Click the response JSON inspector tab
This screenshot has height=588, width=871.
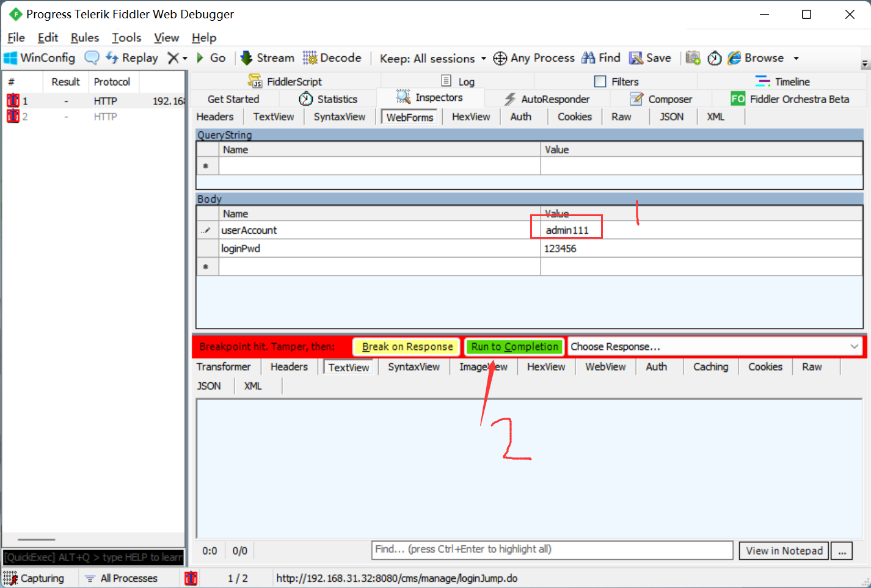(x=209, y=386)
